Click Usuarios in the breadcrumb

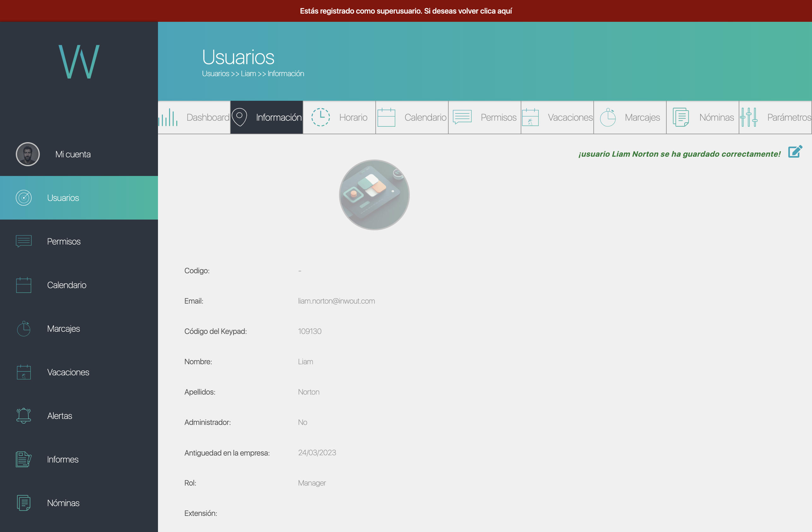pos(215,74)
